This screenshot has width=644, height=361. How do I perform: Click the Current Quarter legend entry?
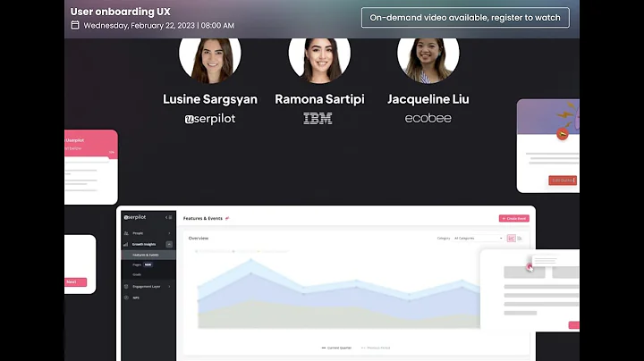[337, 348]
